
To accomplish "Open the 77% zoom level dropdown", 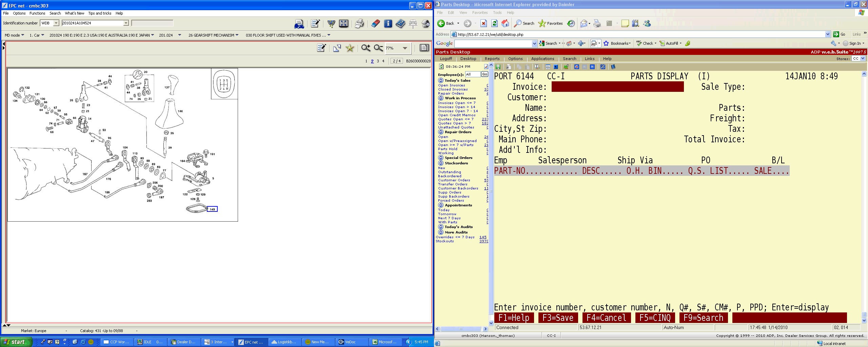I will [405, 48].
